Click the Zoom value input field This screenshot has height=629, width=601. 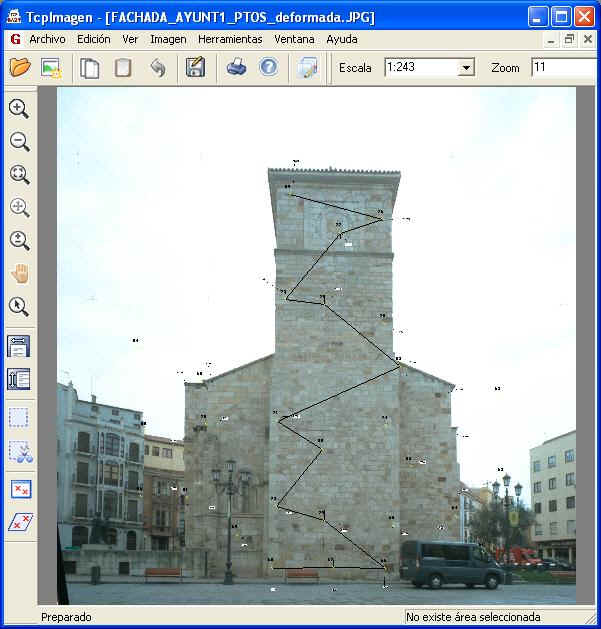564,68
